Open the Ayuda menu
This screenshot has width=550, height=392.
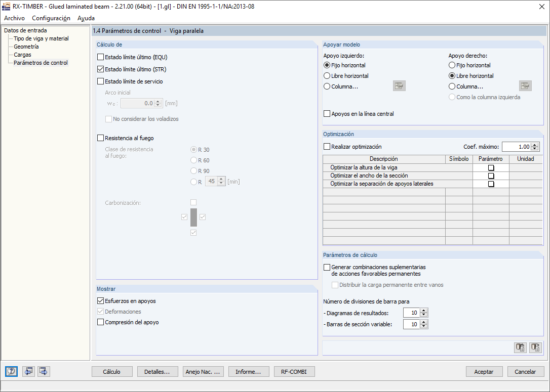click(86, 18)
